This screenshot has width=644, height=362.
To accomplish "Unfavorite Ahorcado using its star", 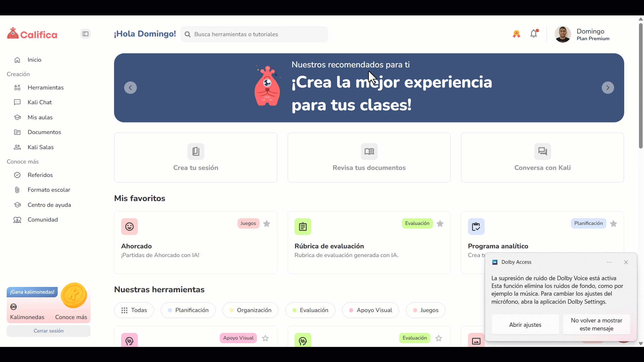I will [267, 224].
